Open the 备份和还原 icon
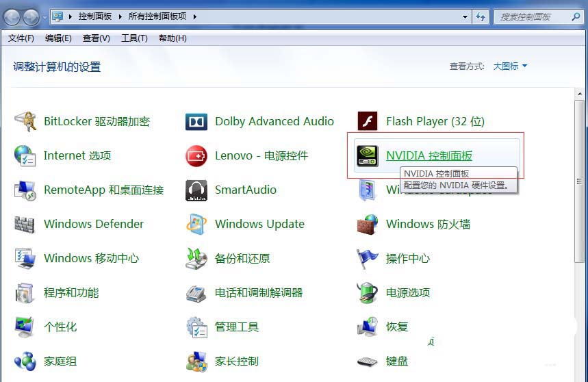Viewport: 588px width, 382px height. 196,259
